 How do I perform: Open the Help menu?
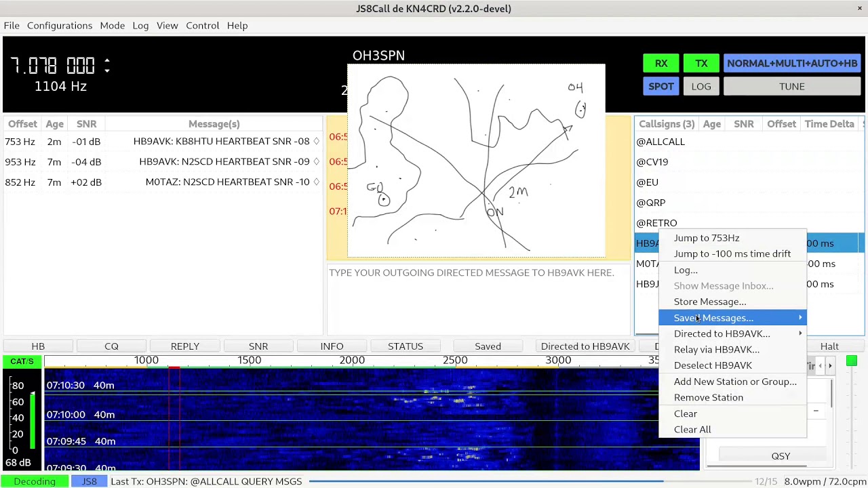pos(237,25)
